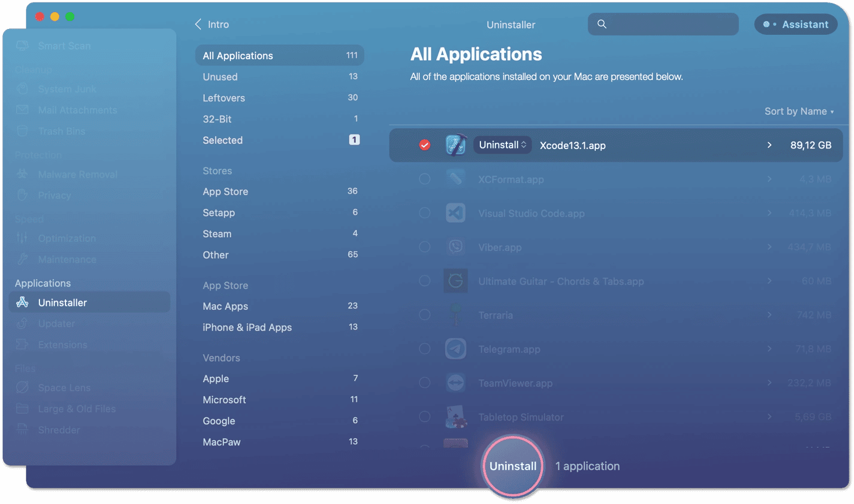Image resolution: width=854 pixels, height=504 pixels.
Task: Click the Telegram.app icon
Action: (456, 349)
